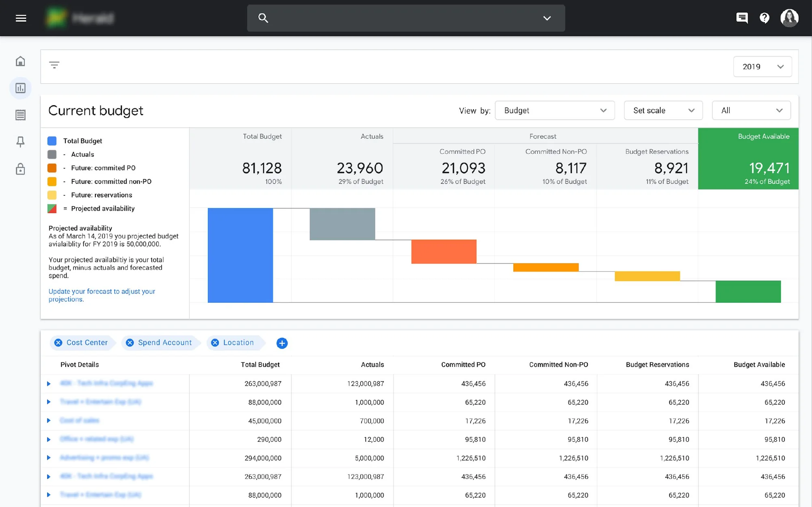Screen dimensions: 812x507
Task: Click the red-orange Committed PO chart bar
Action: pos(444,252)
